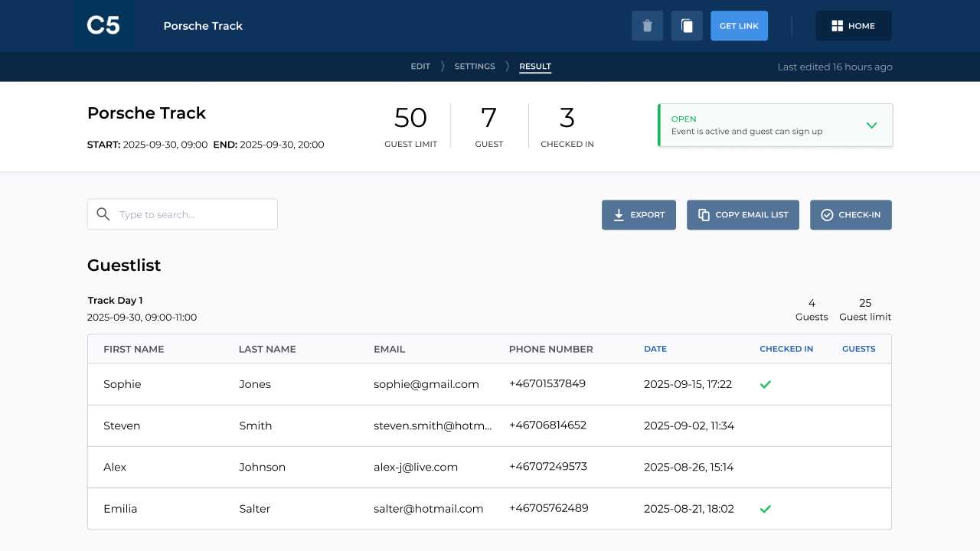
Task: Open the EDIT step tab
Action: tap(420, 67)
